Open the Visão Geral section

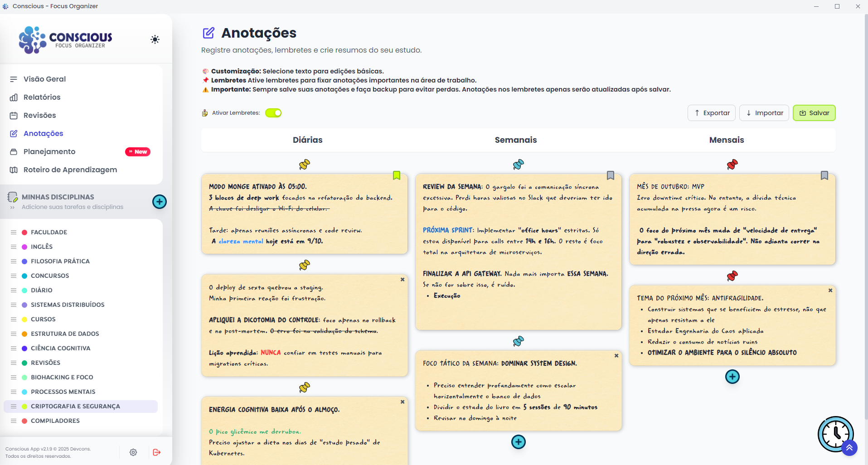point(44,79)
